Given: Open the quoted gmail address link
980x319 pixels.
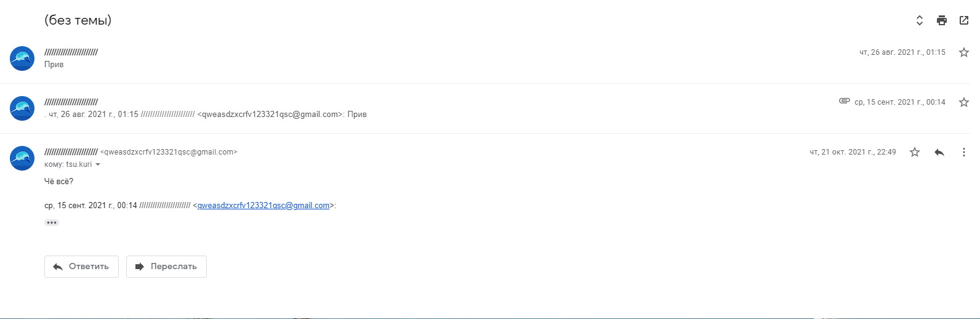Looking at the screenshot, I should [x=263, y=206].
